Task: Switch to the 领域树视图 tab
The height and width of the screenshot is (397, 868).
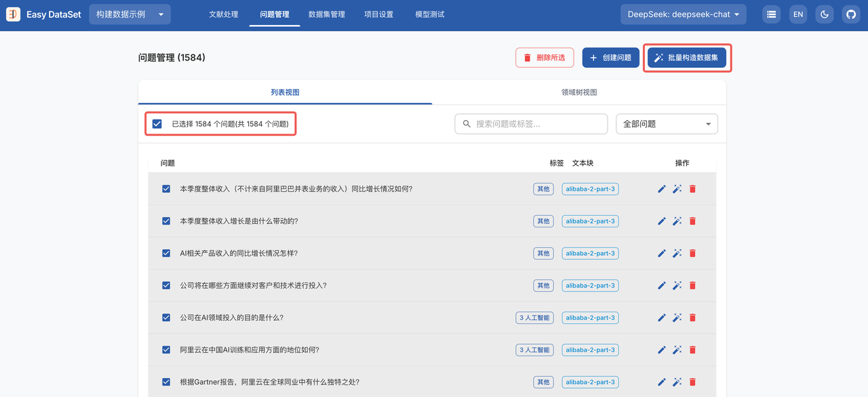Action: click(578, 92)
